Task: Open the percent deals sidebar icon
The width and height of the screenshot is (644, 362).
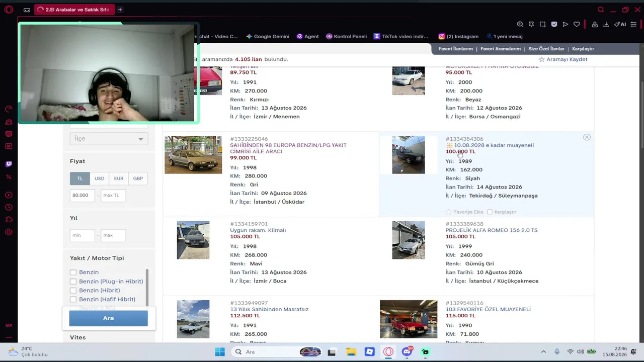Action: 9,176
